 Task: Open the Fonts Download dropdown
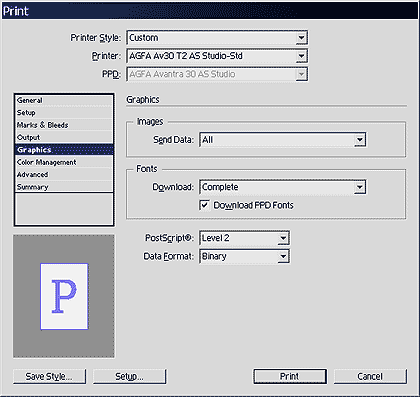coord(282,187)
